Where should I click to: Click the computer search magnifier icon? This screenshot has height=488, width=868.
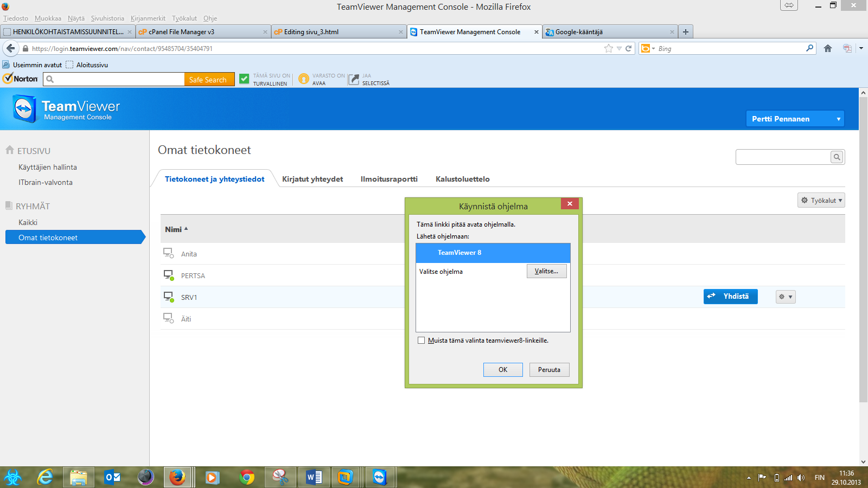pos(837,157)
